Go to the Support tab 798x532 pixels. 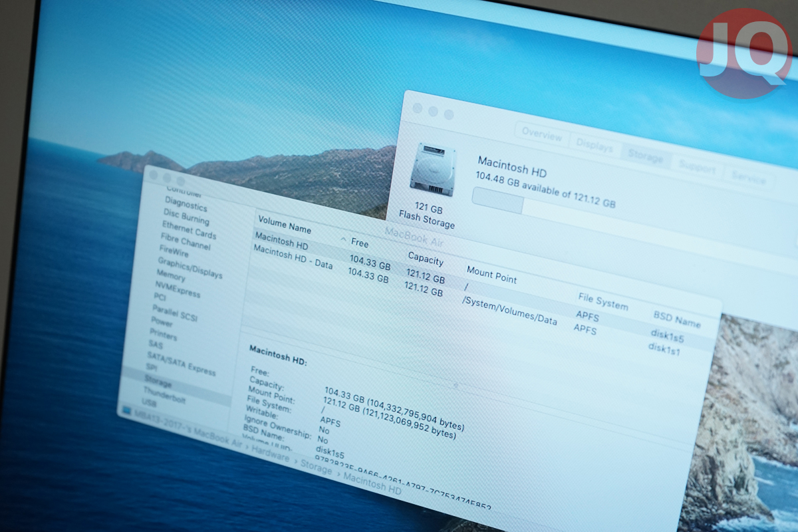(696, 168)
